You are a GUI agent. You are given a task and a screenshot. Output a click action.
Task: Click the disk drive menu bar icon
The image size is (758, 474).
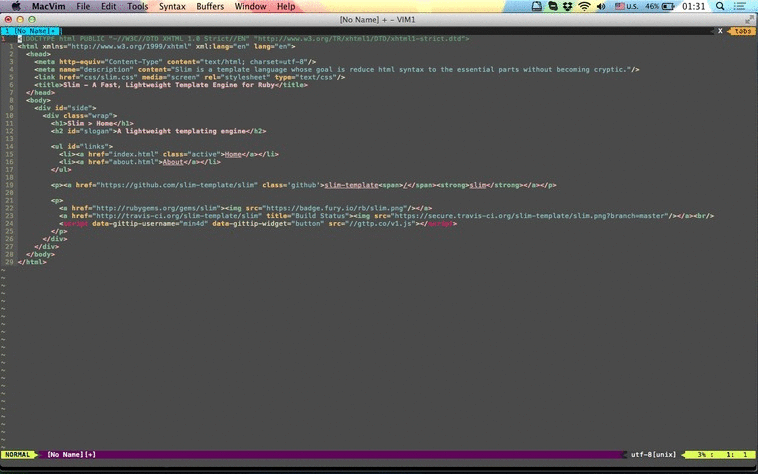[537, 6]
